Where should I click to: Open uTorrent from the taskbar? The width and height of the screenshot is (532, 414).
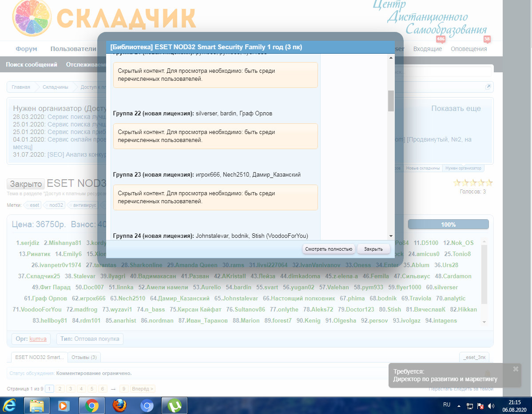pos(175,406)
